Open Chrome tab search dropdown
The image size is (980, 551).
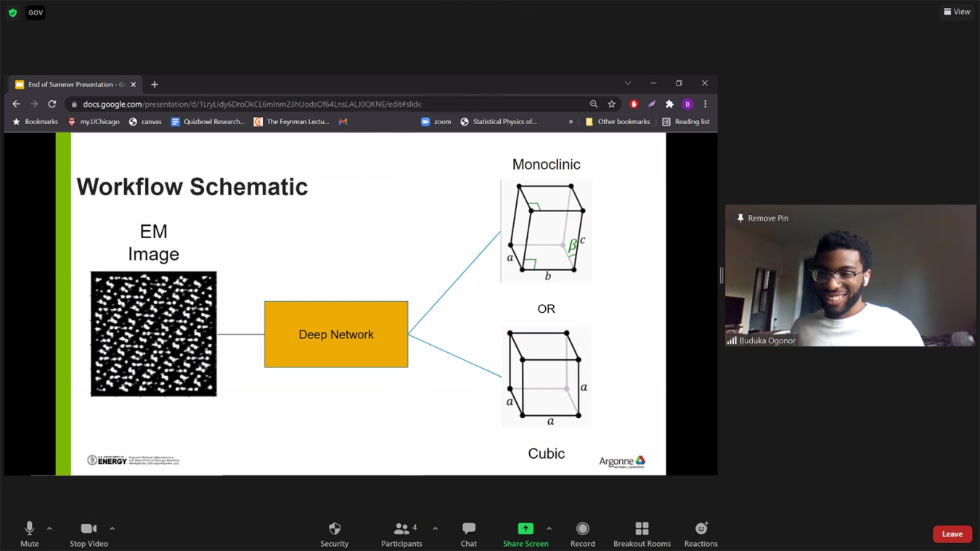click(628, 83)
